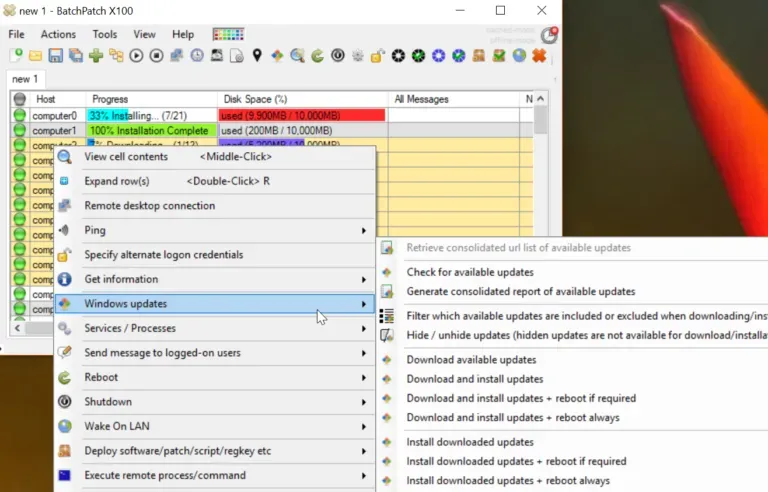Click the grid vertical scrollbar up arrow

point(541,98)
